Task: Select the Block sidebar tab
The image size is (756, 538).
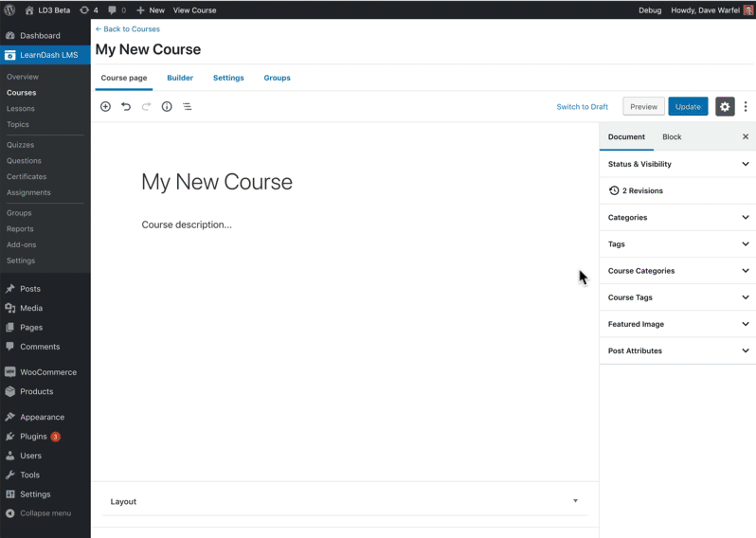Action: coord(672,137)
